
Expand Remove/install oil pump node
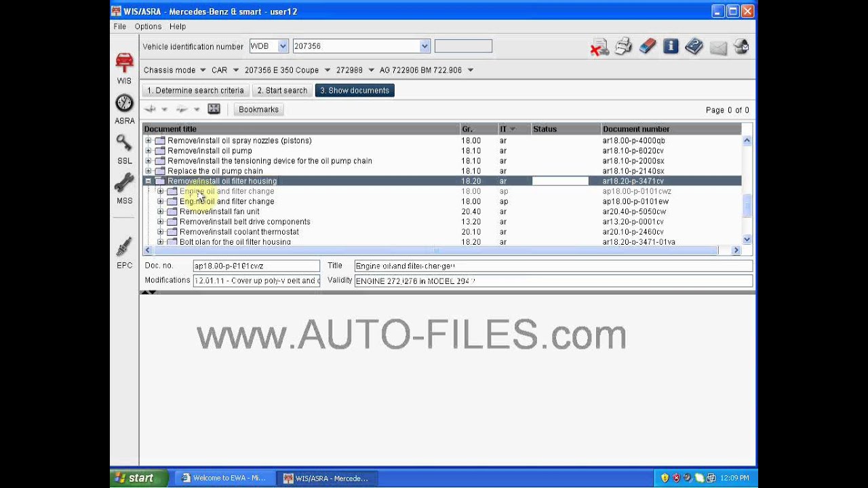tap(149, 150)
